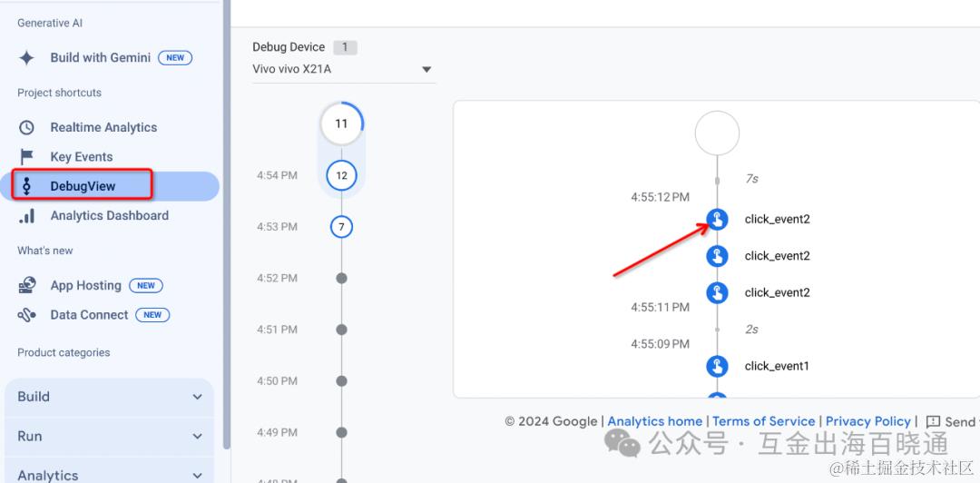Screen dimensions: 980x483
Task: Expand the Run category
Action: click(110, 436)
